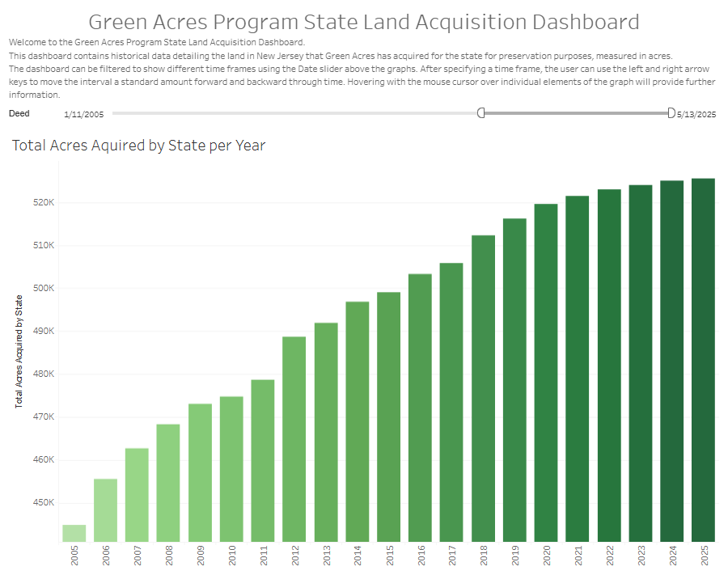The height and width of the screenshot is (575, 728).
Task: Select the 2016 bar in the chart
Action: [x=420, y=408]
